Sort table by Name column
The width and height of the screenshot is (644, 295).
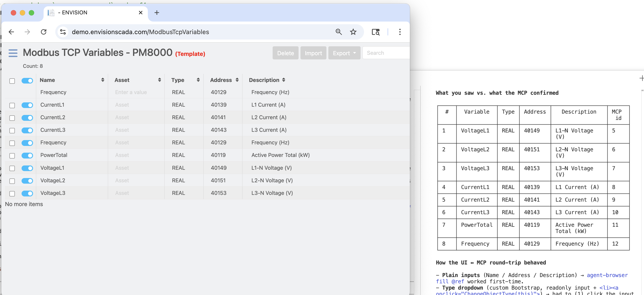102,80
